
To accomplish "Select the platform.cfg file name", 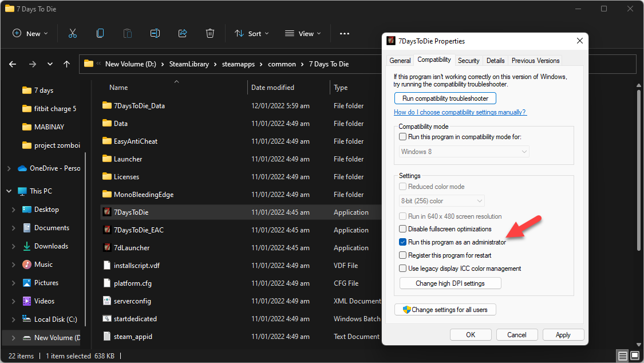I will coord(133,283).
